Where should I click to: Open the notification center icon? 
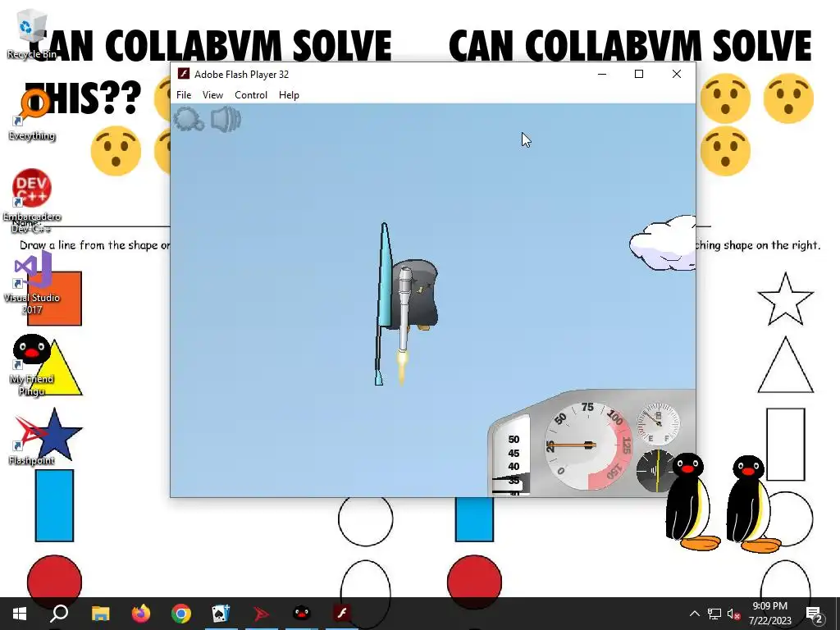[x=815, y=614]
